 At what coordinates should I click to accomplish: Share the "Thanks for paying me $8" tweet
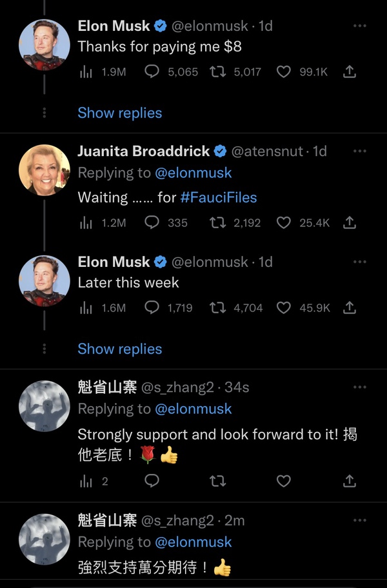(x=350, y=72)
